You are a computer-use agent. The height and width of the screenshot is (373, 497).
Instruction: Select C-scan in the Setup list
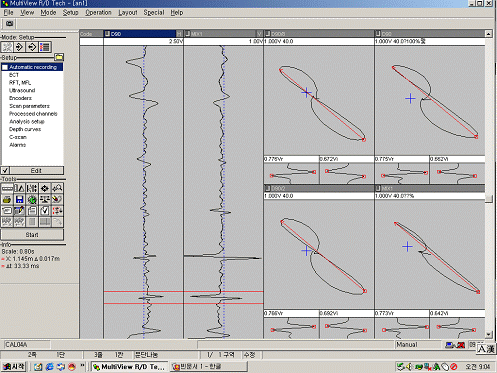click(18, 137)
